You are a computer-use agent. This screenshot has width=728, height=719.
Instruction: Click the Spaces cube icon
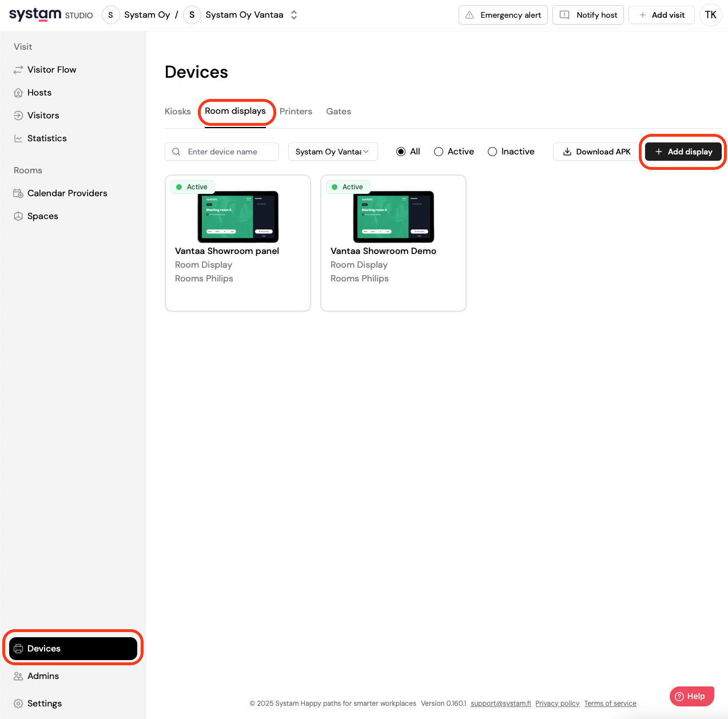pyautogui.click(x=18, y=216)
